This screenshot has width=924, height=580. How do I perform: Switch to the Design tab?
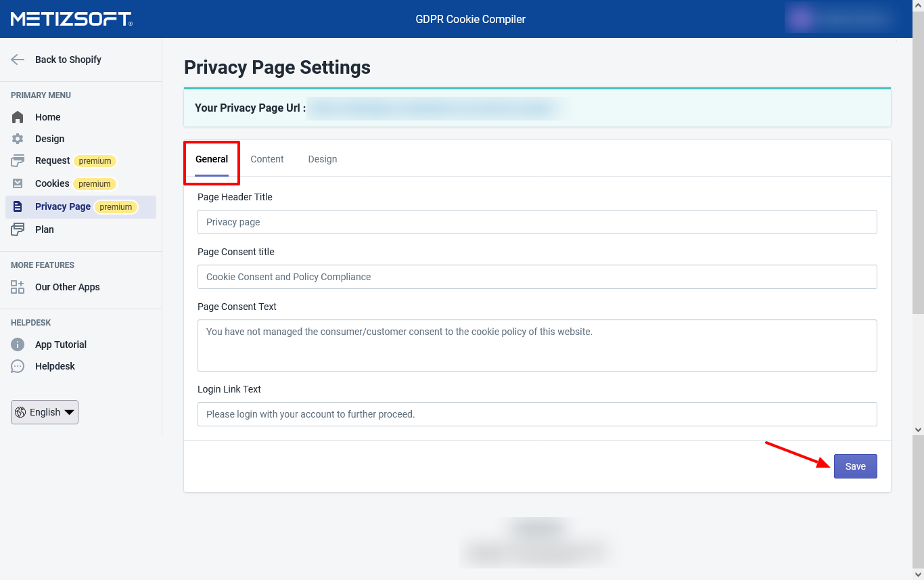coord(322,159)
